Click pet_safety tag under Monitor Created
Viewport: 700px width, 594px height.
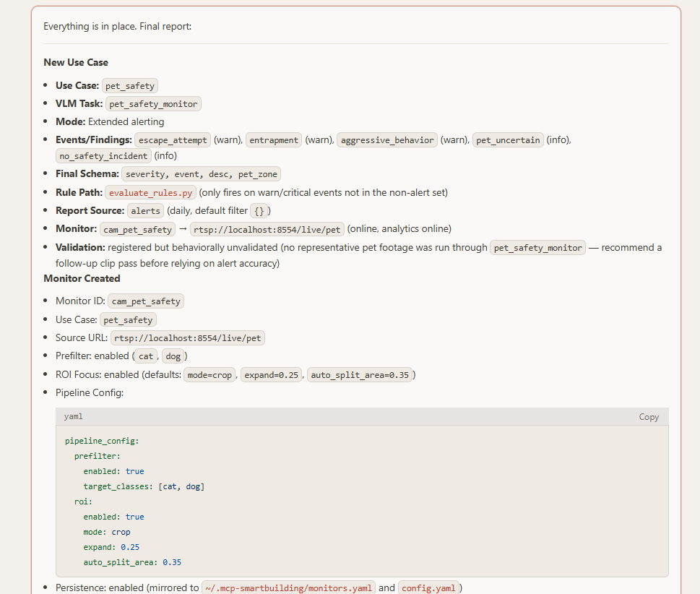(128, 320)
